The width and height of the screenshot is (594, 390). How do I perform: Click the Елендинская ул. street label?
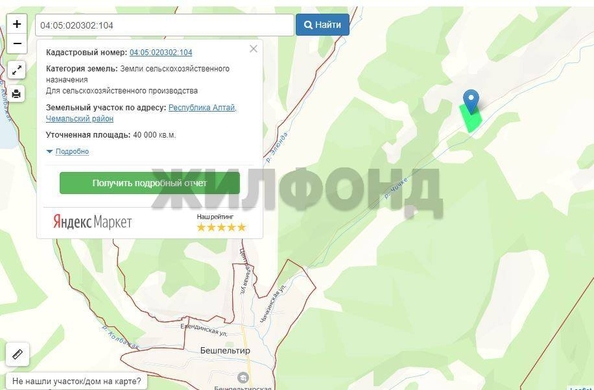[x=204, y=330]
